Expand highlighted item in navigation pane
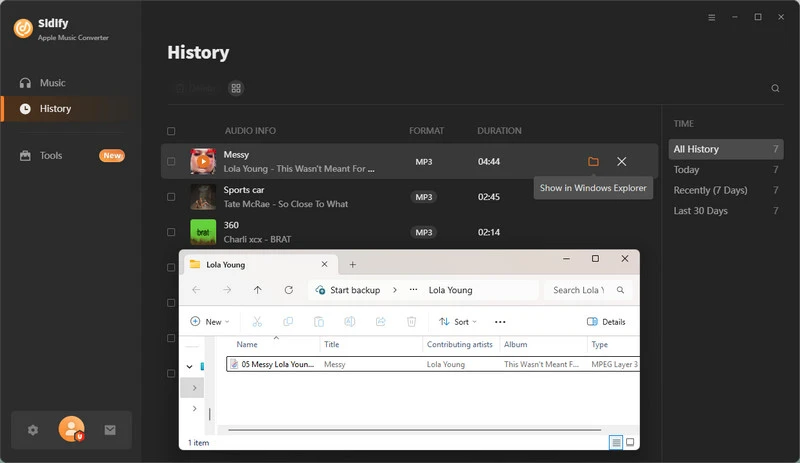This screenshot has width=800, height=463. (194, 388)
